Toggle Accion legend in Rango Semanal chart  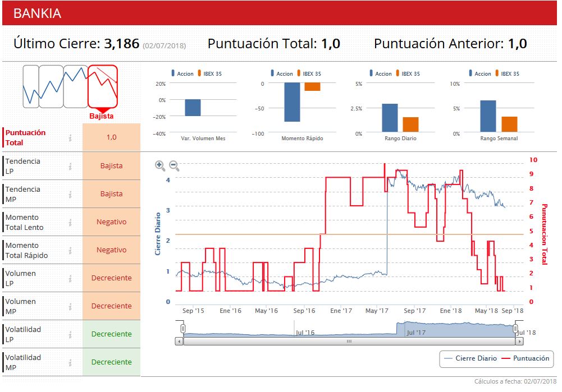[480, 73]
